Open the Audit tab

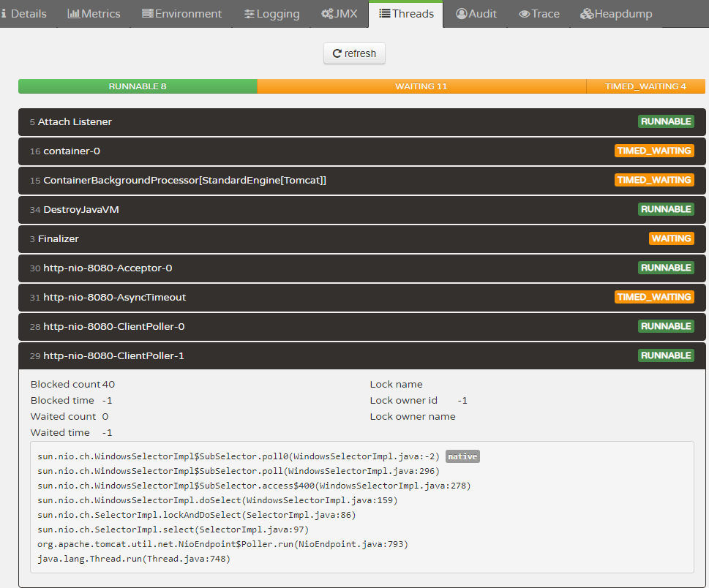[476, 14]
